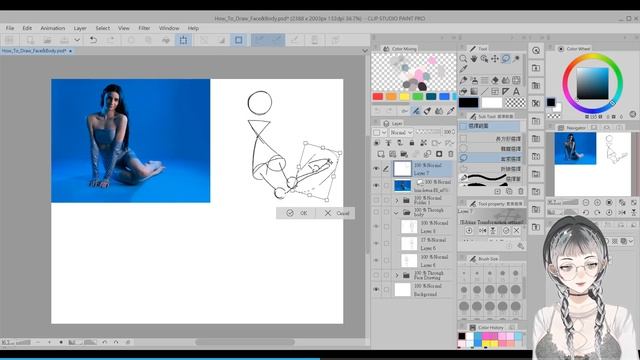Viewport: 640px width, 360px height.
Task: Toggle visibility of the Background layer
Action: [x=376, y=289]
